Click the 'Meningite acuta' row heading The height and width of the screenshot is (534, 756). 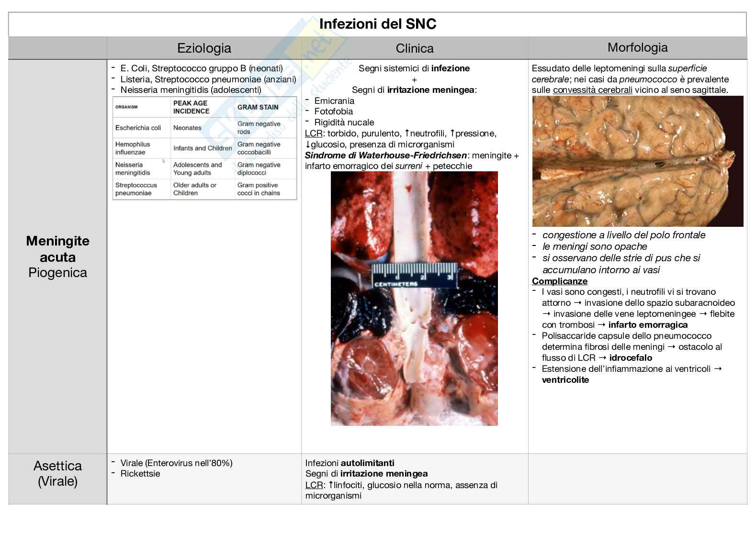pos(57,249)
